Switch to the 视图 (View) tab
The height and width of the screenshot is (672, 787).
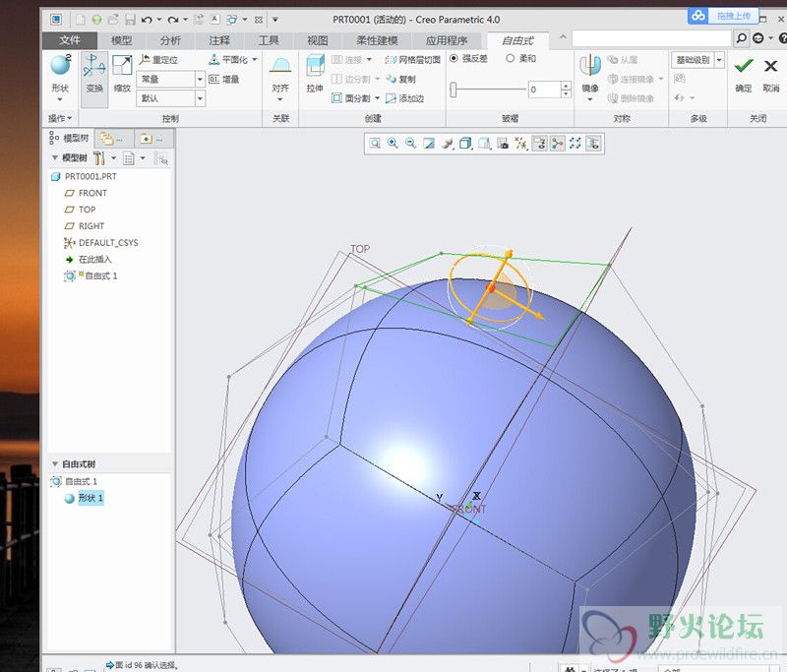(x=317, y=40)
